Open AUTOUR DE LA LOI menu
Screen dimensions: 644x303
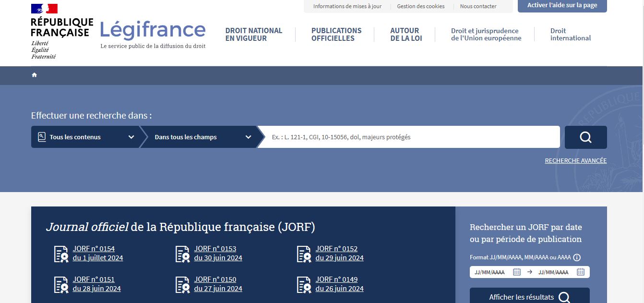coord(406,35)
